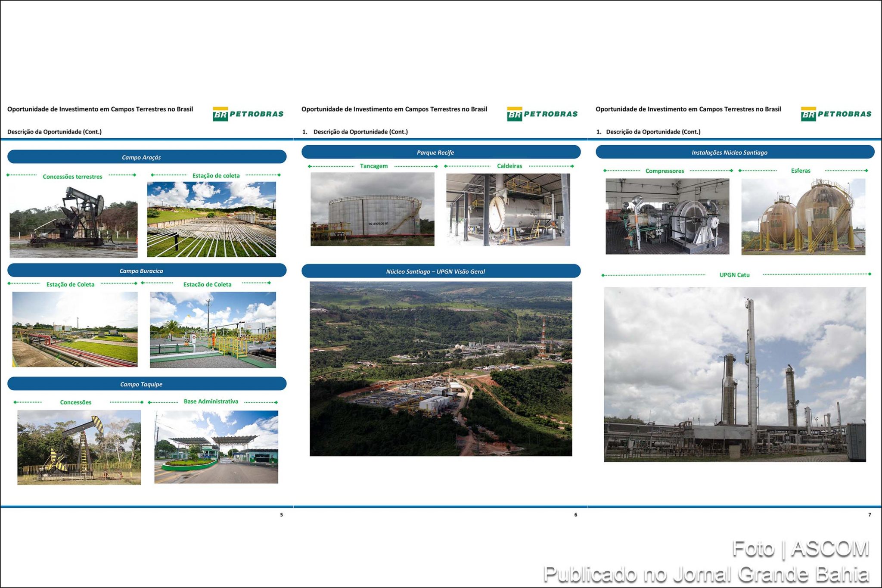Select the Instalações Núcleo Santiago header bar

(x=735, y=152)
